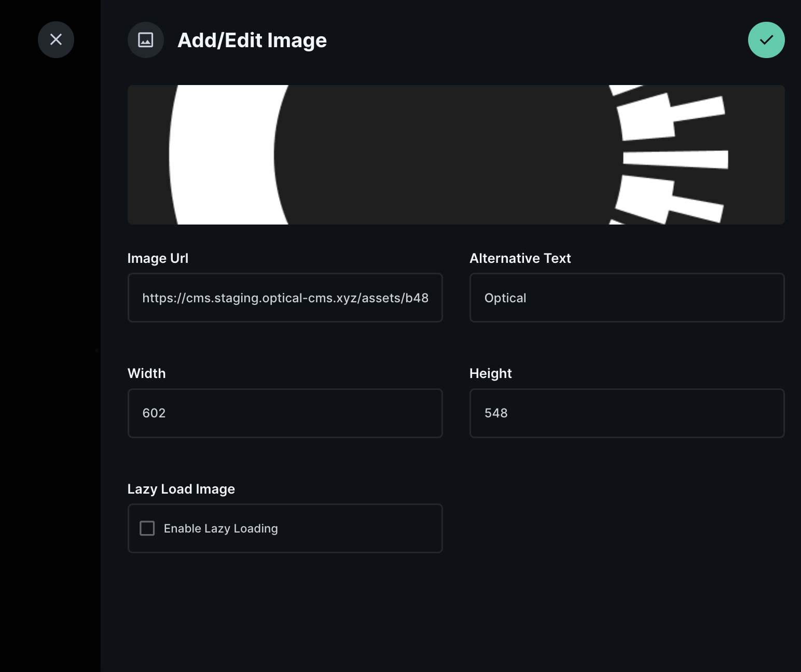The image size is (801, 672).
Task: Close the Add/Edit Image panel
Action: pyautogui.click(x=56, y=40)
